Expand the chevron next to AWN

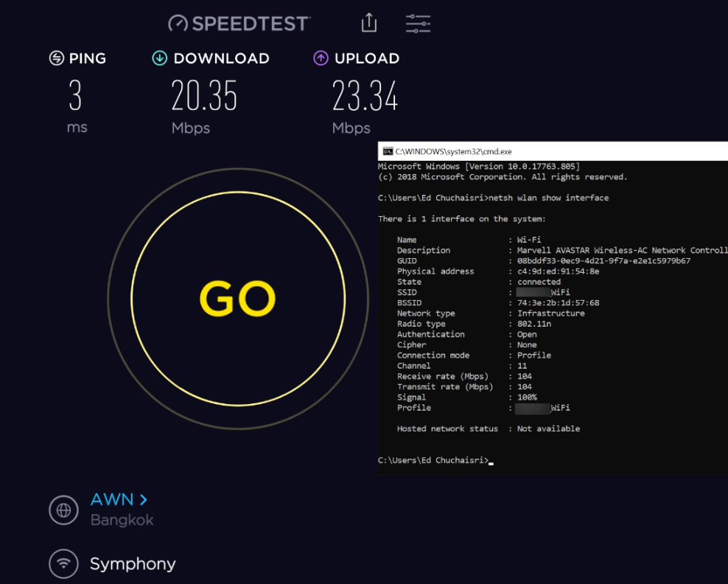tap(144, 500)
